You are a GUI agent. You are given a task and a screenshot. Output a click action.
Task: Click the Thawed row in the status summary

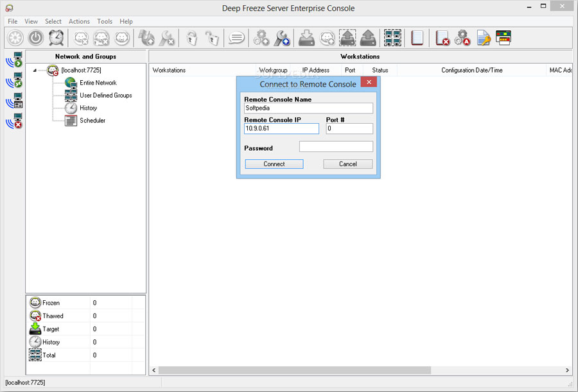pos(86,316)
